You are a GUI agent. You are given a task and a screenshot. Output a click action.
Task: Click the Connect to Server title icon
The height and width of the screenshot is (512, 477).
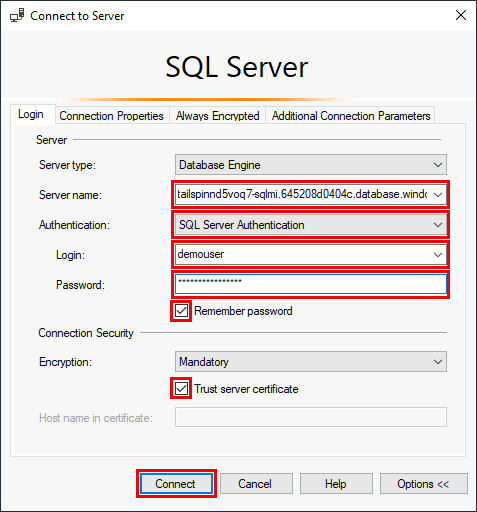pyautogui.click(x=17, y=15)
